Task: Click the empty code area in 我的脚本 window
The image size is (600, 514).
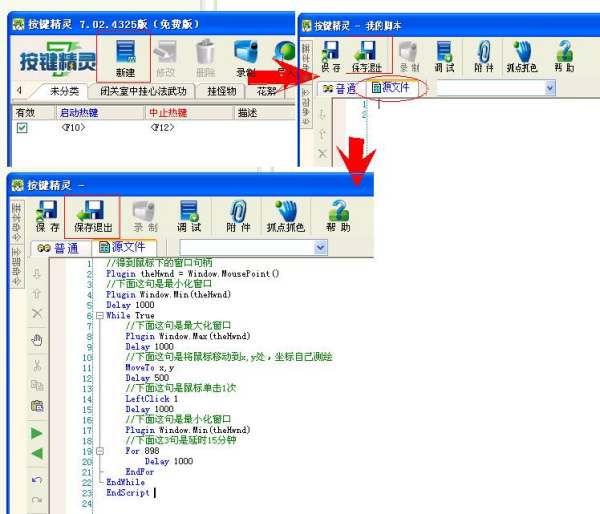Action: (x=482, y=132)
